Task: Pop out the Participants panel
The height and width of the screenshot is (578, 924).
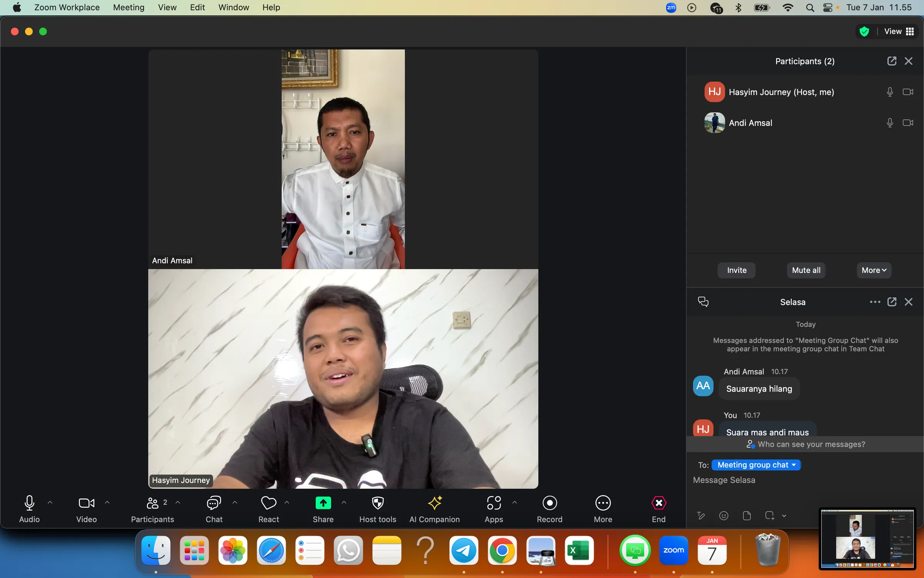Action: 892,61
